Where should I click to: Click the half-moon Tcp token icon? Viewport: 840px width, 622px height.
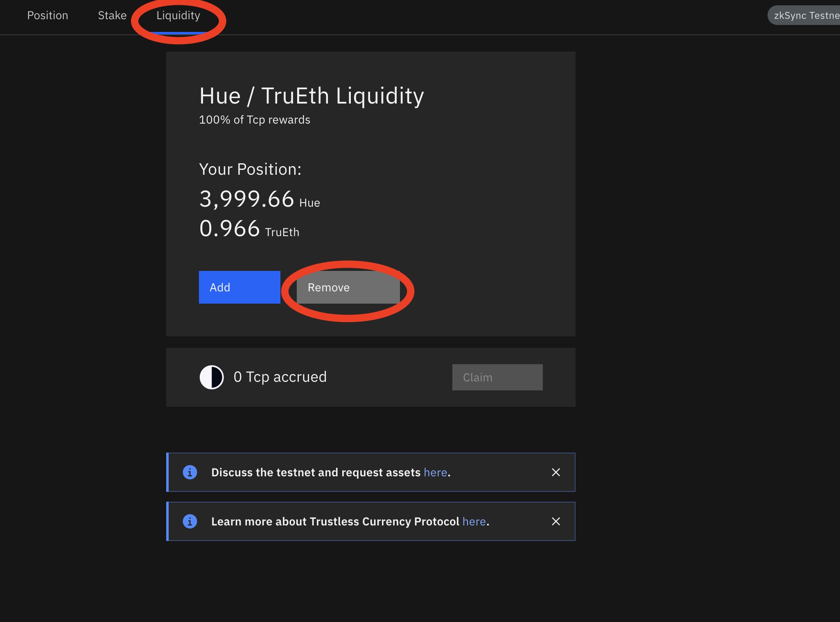(212, 377)
